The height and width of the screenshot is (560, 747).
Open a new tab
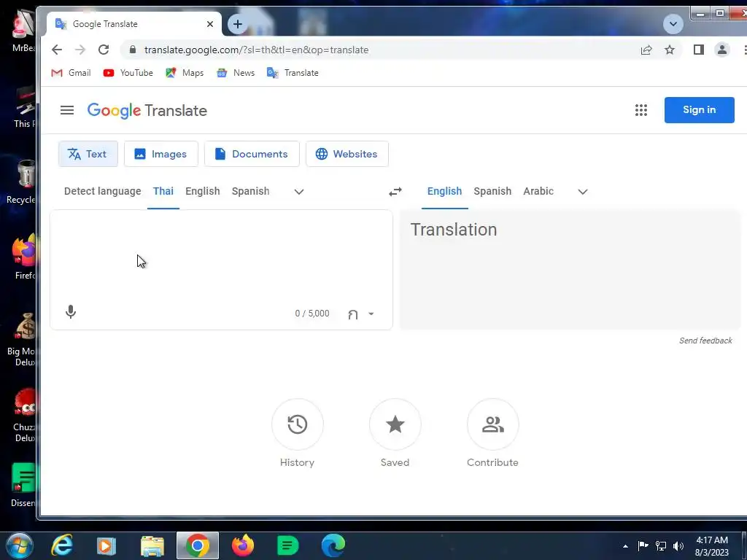coord(238,24)
